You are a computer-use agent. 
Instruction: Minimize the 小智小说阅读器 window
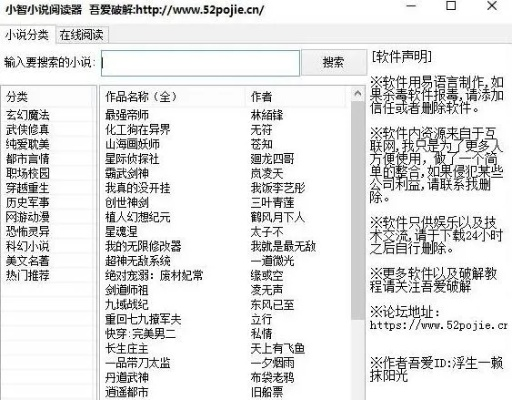point(411,6)
